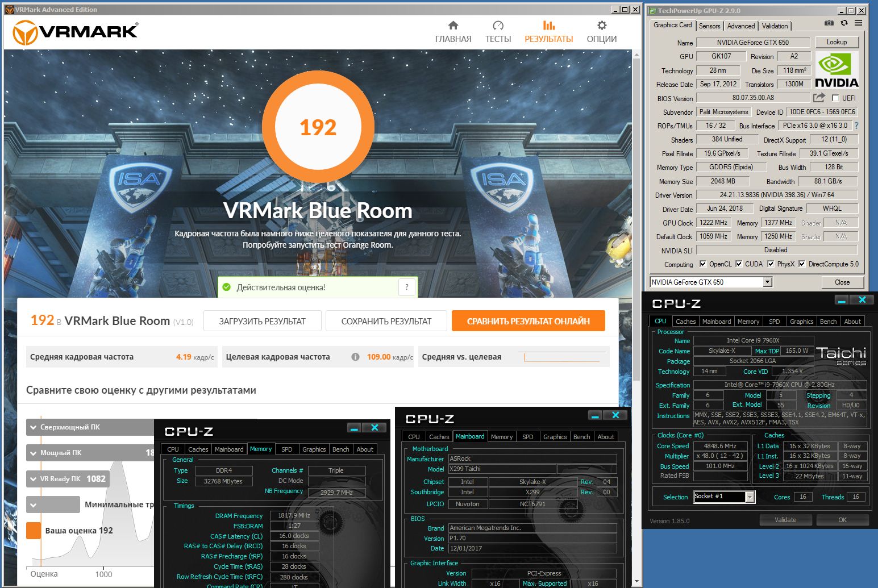The image size is (878, 588).
Task: Click the VRMark vertical scrollbar up arrow
Action: coord(636,54)
